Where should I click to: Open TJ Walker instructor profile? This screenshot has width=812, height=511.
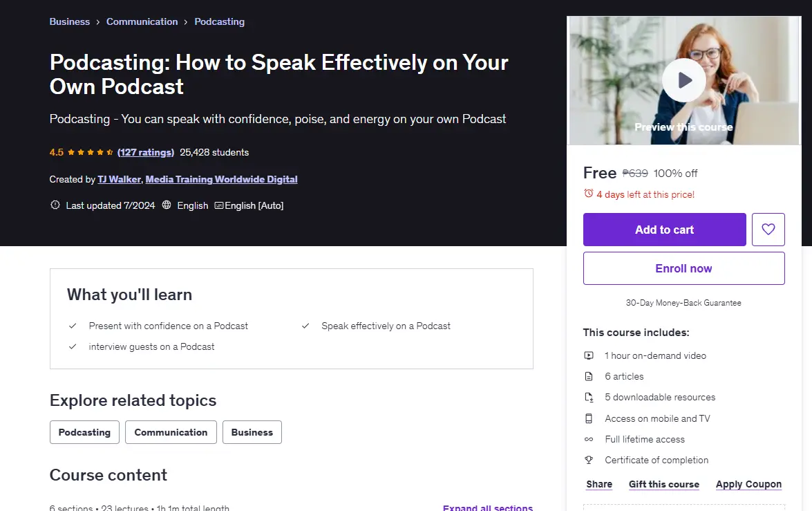[120, 179]
